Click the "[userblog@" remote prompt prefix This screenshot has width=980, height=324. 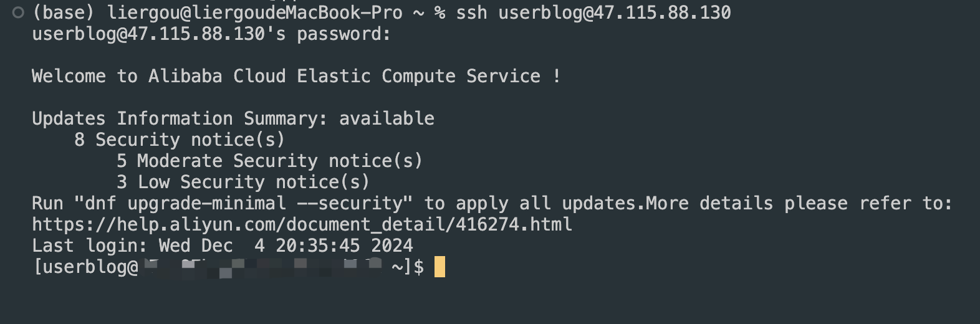(85, 267)
